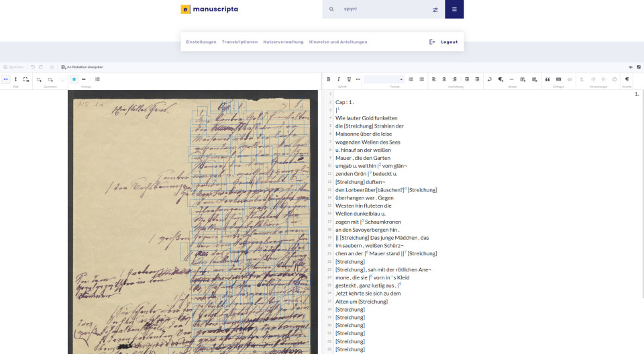Toggle the baseline display option
The height and width of the screenshot is (354, 644).
point(84,79)
